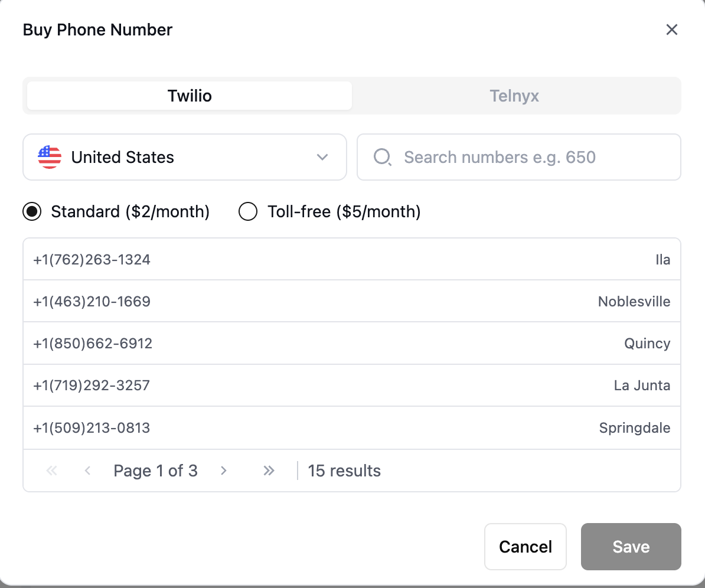Go to the next results page
Viewport: 705px width, 588px height.
223,471
